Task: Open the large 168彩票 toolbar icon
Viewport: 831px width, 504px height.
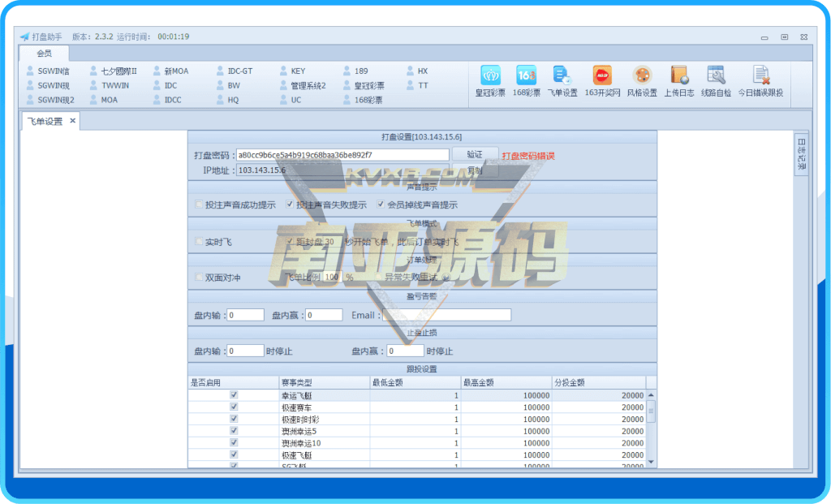Action: click(526, 81)
